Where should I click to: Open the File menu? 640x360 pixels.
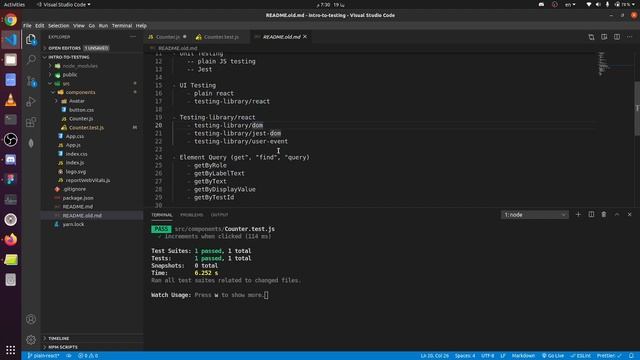pos(27,26)
